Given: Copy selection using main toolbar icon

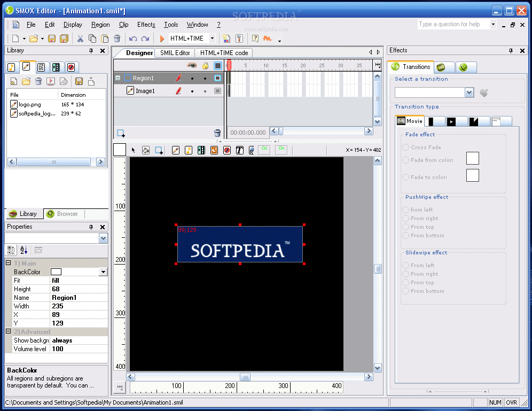Looking at the screenshot, I should click(92, 38).
